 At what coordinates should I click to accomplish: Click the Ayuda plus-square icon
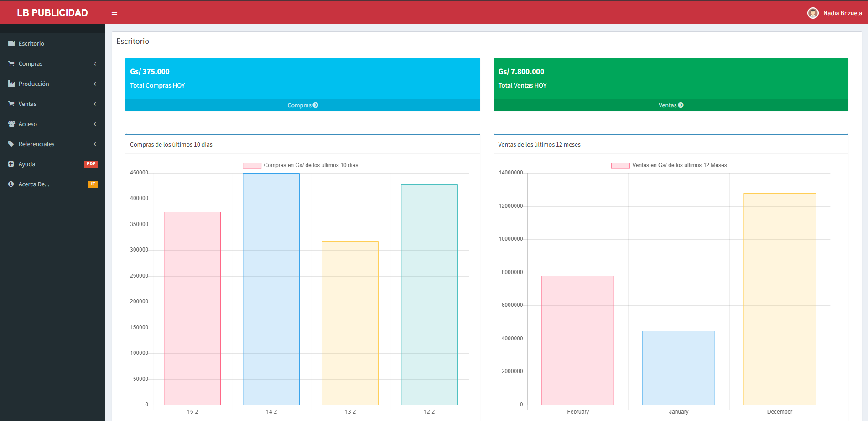[11, 164]
